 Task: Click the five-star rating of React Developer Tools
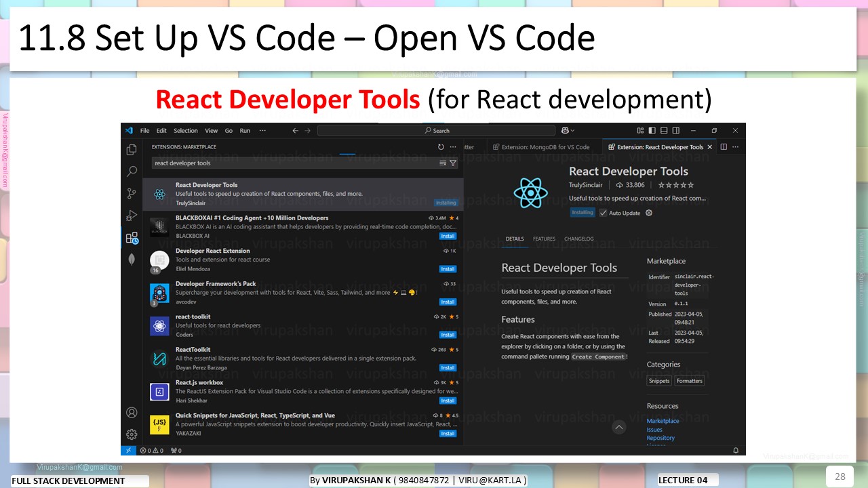coord(676,185)
